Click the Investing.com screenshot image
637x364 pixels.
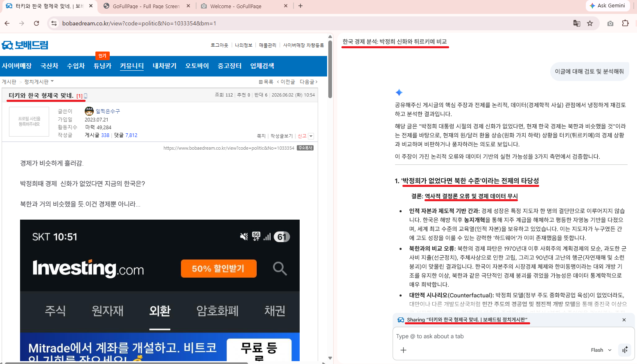tap(160, 290)
